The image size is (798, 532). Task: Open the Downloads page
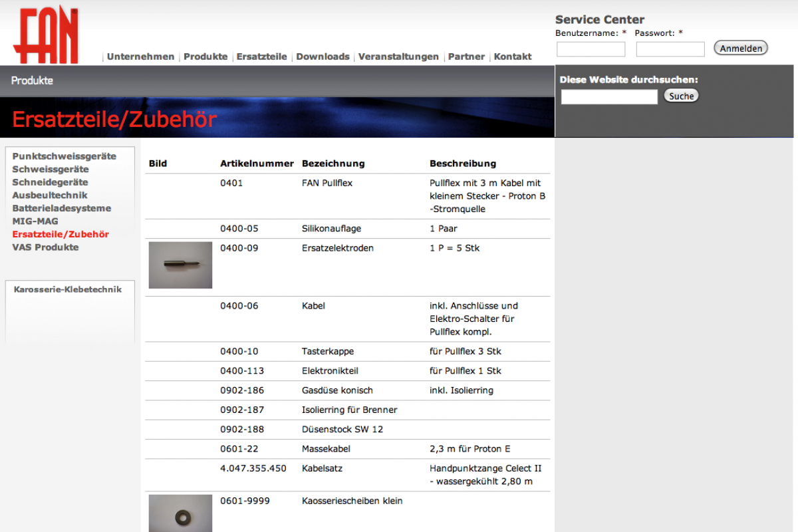tap(323, 57)
